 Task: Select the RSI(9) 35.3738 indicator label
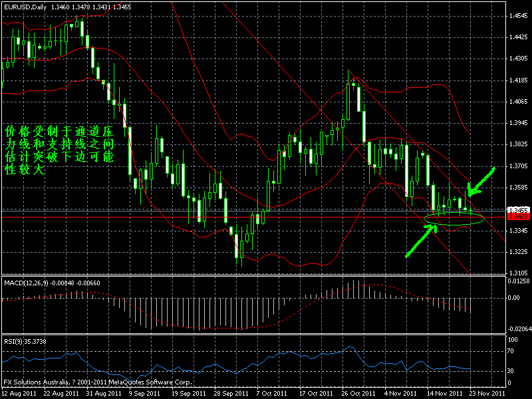point(25,341)
